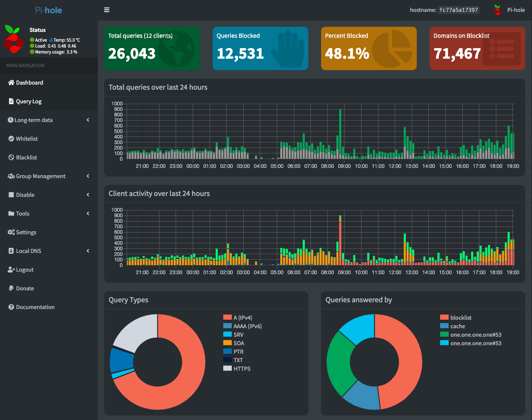This screenshot has height=420, width=532.
Task: Click the Dashboard home icon
Action: coord(11,82)
